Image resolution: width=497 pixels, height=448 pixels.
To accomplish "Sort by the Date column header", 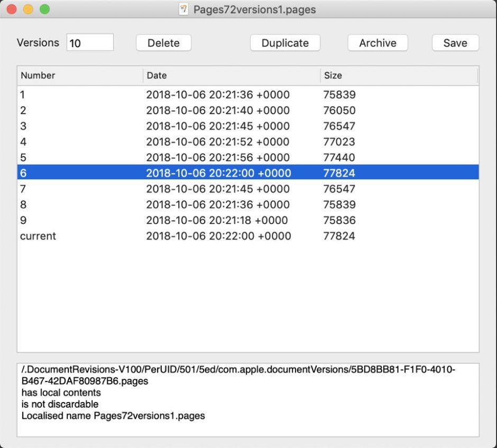I will [x=231, y=76].
